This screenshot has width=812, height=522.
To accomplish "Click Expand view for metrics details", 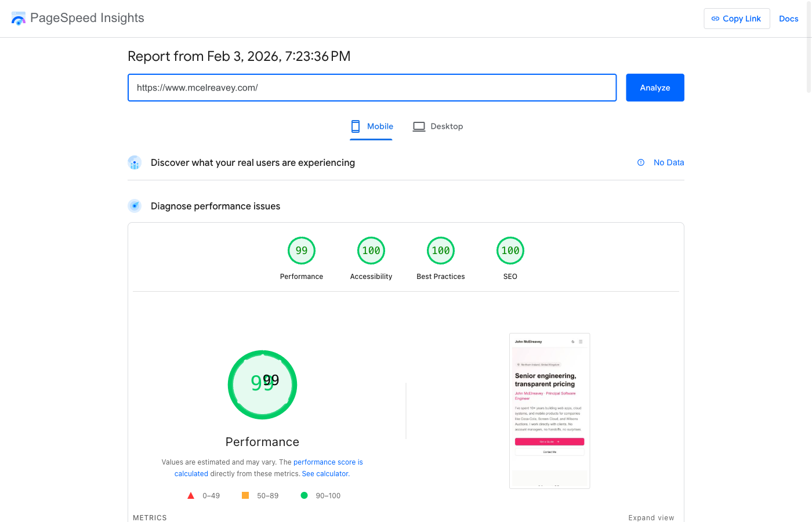I will 651,517.
